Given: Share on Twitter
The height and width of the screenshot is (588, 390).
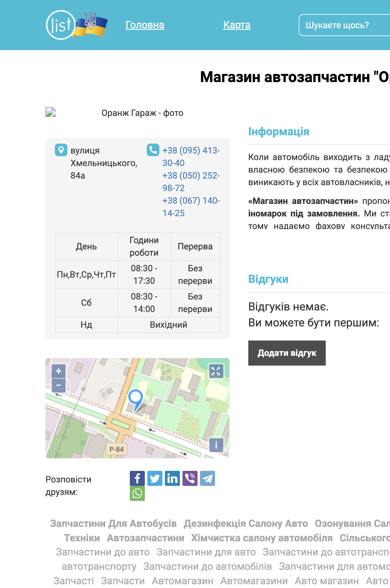Looking at the screenshot, I should click(155, 478).
